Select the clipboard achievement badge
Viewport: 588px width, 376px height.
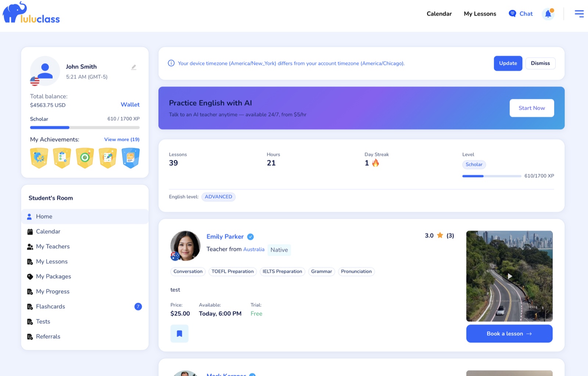coord(62,158)
